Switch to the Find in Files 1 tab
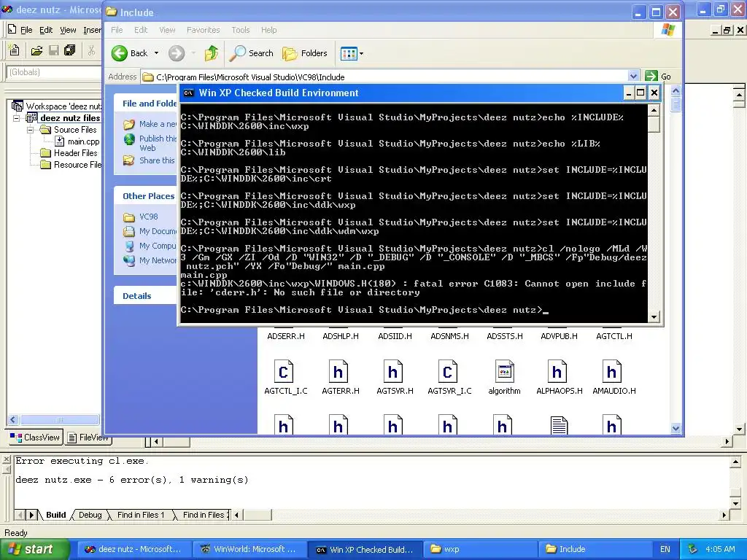747x560 pixels. point(141,515)
